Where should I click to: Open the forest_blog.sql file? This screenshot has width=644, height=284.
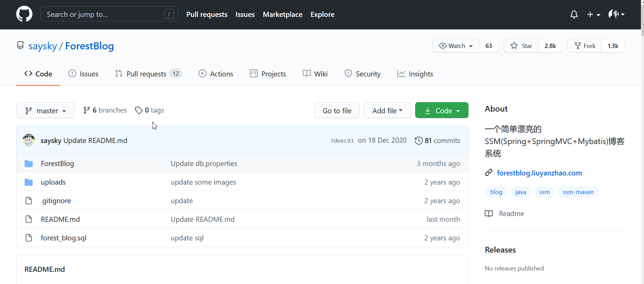(x=63, y=238)
